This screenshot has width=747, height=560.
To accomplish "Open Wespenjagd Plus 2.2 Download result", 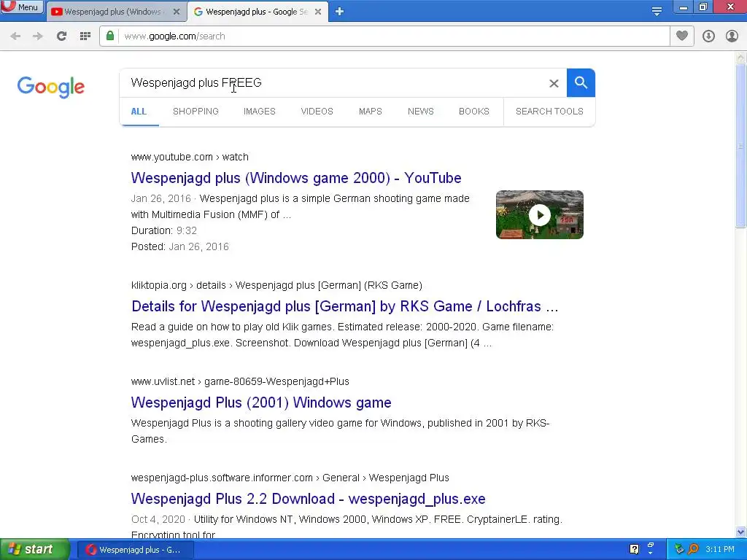I will [x=309, y=499].
